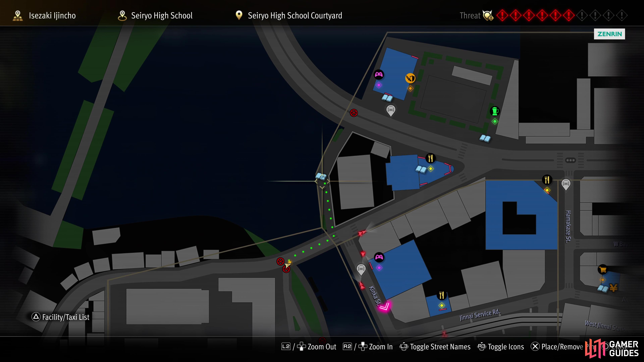
Task: Open the Facility/Taxi List
Action: click(60, 317)
